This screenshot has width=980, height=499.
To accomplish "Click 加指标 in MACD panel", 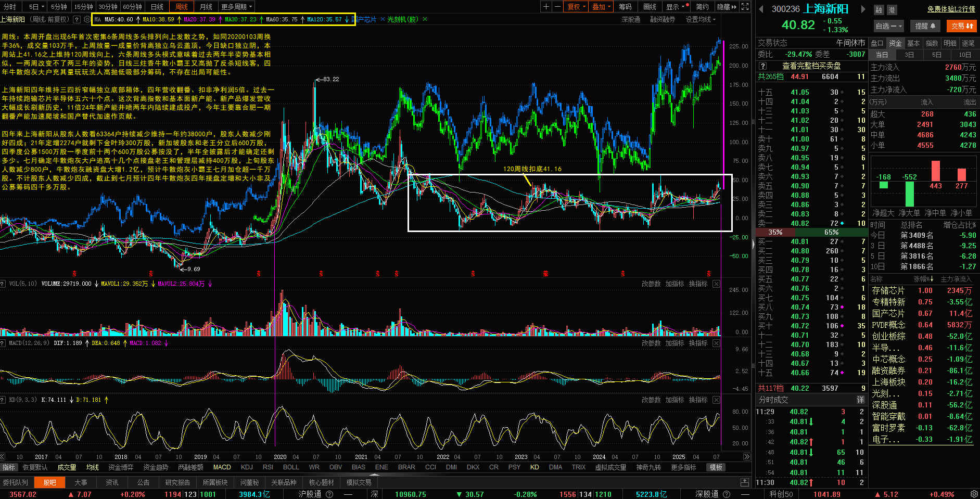I will pos(674,343).
